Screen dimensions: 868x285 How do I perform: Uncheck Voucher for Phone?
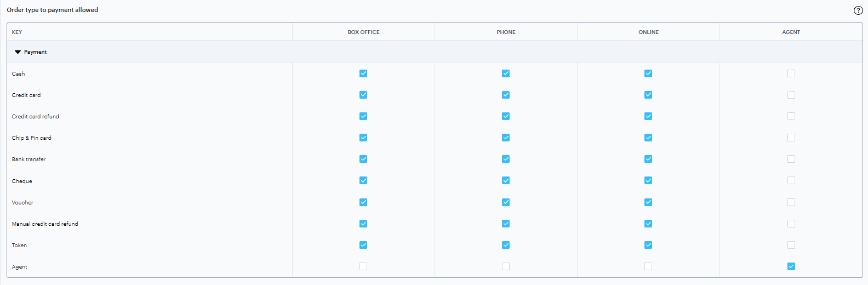pos(506,202)
